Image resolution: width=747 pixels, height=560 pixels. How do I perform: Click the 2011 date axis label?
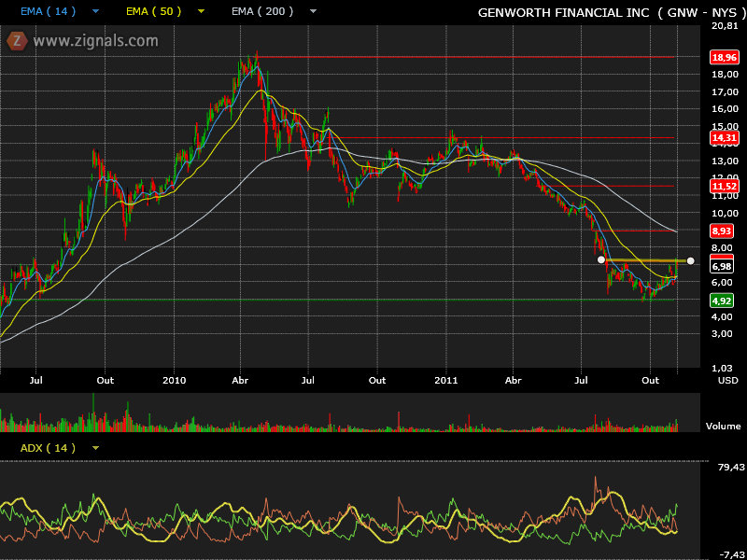pos(446,381)
